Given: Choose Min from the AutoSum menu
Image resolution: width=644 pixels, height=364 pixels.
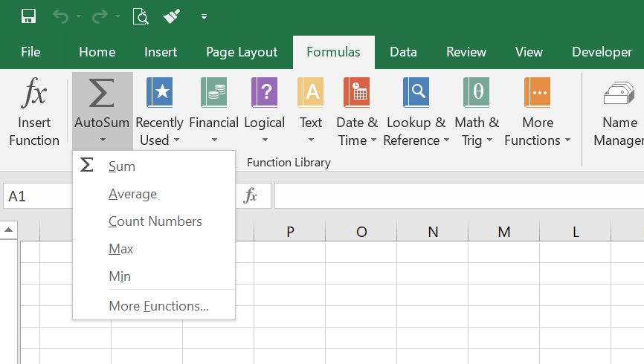Looking at the screenshot, I should tap(154, 276).
